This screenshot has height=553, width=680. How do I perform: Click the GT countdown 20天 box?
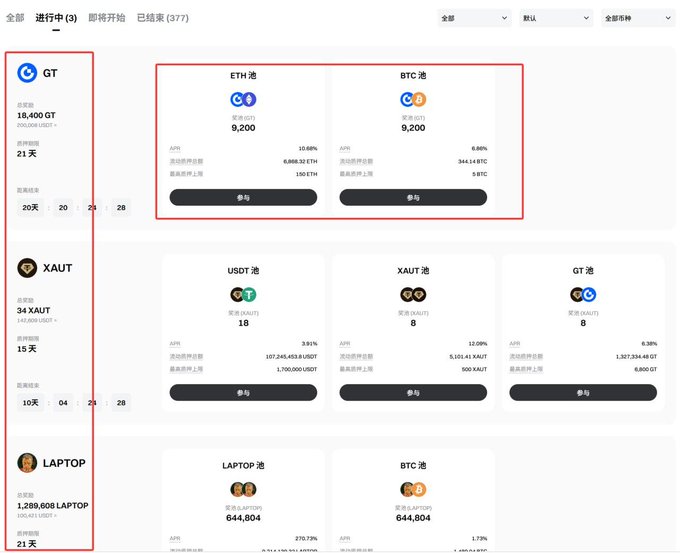pyautogui.click(x=30, y=208)
